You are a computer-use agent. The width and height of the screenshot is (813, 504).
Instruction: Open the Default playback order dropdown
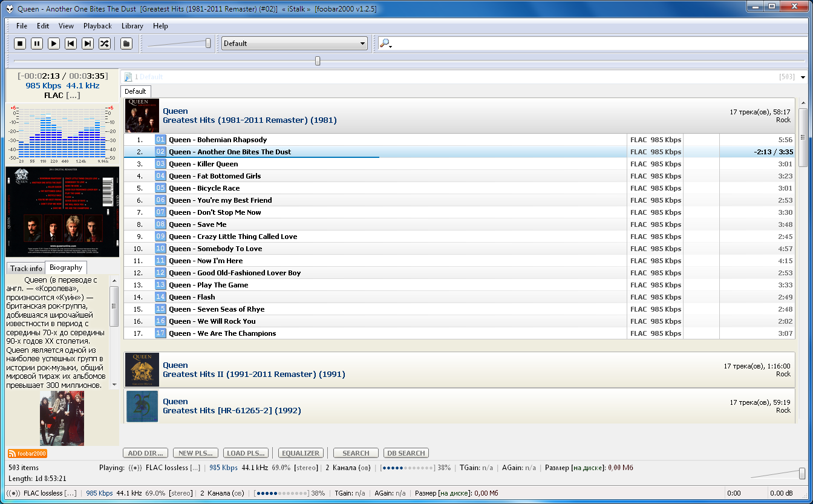tap(295, 44)
